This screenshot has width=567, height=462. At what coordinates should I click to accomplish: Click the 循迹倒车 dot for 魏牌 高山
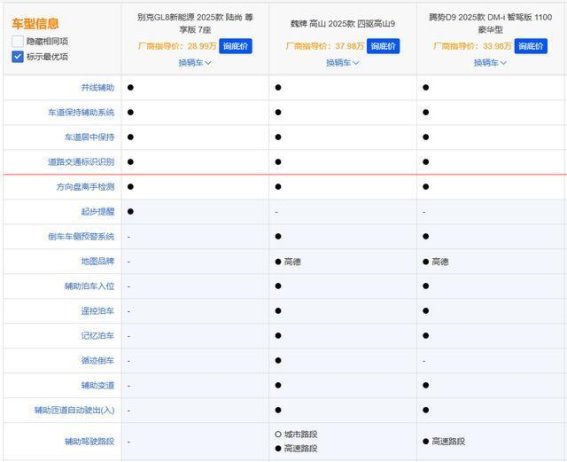coord(278,360)
